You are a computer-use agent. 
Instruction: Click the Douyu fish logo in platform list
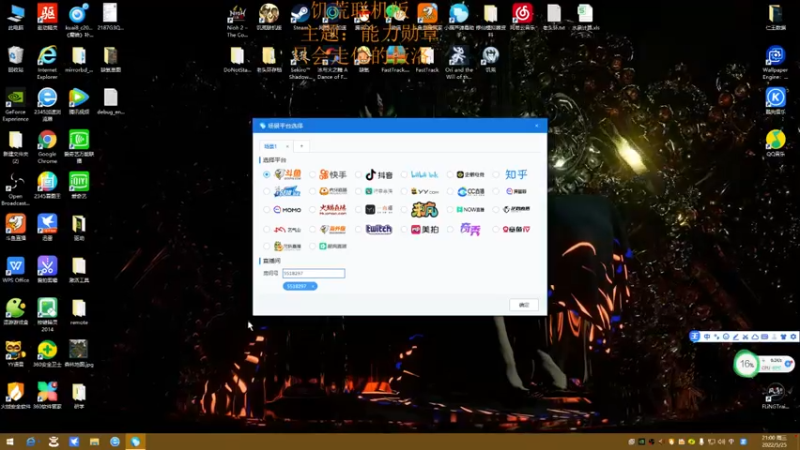(288, 174)
